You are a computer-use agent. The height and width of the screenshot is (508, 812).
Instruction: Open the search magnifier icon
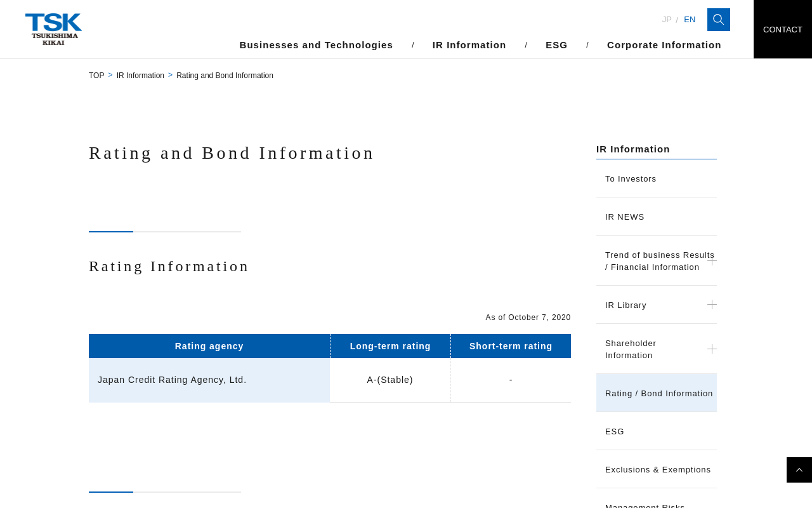pyautogui.click(x=718, y=20)
